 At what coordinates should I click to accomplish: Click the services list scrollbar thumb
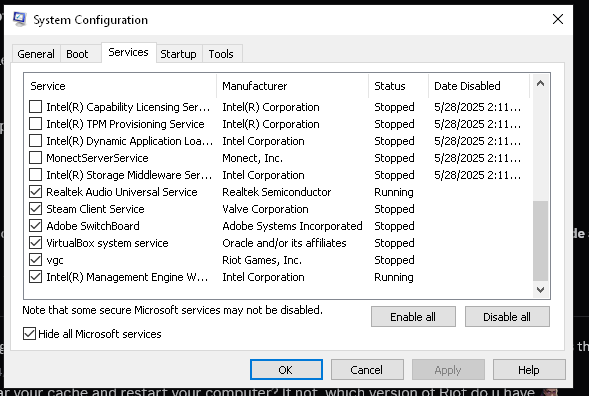point(541,241)
